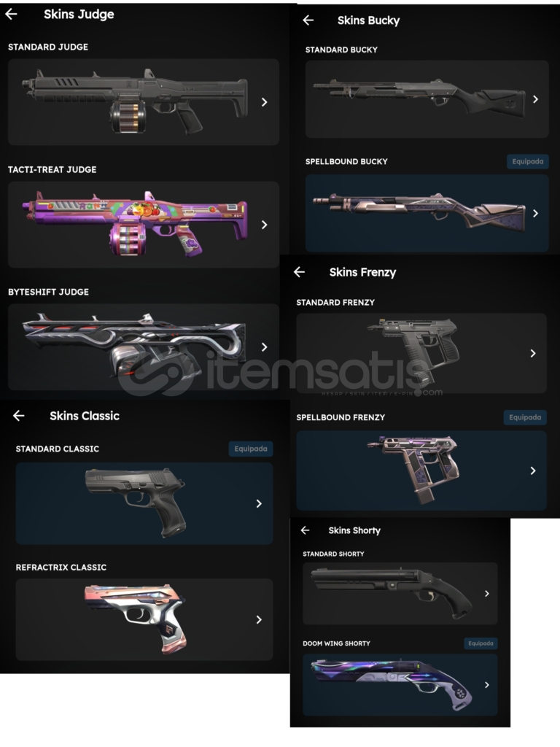
Task: Open Refractrix Classic chevron arrow
Action: pyautogui.click(x=259, y=619)
